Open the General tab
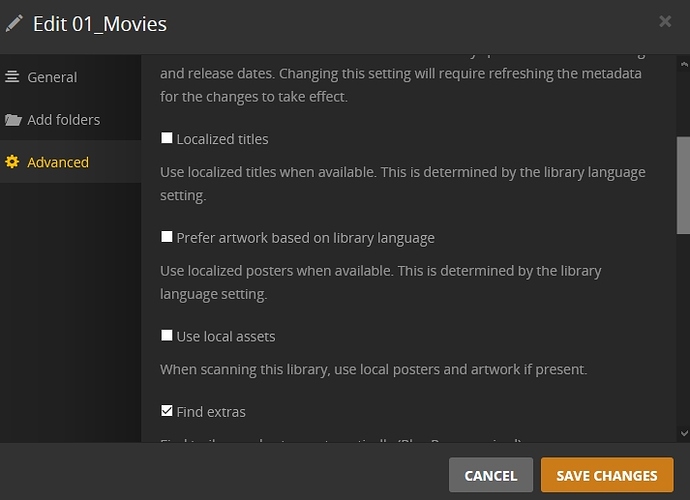The image size is (690, 500). (x=70, y=77)
